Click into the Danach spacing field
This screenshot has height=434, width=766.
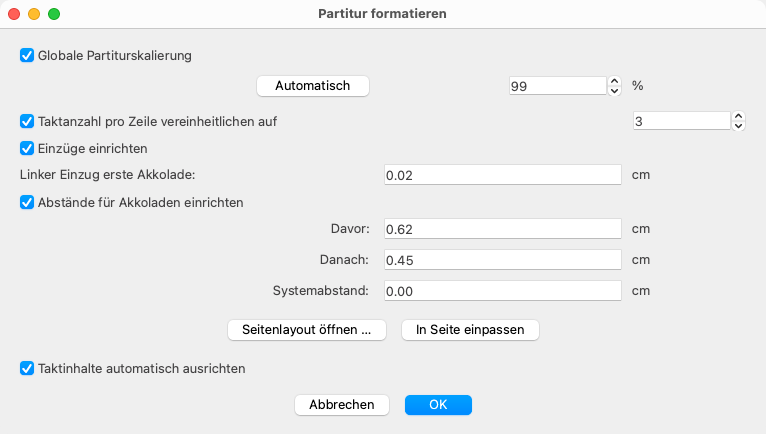click(503, 260)
